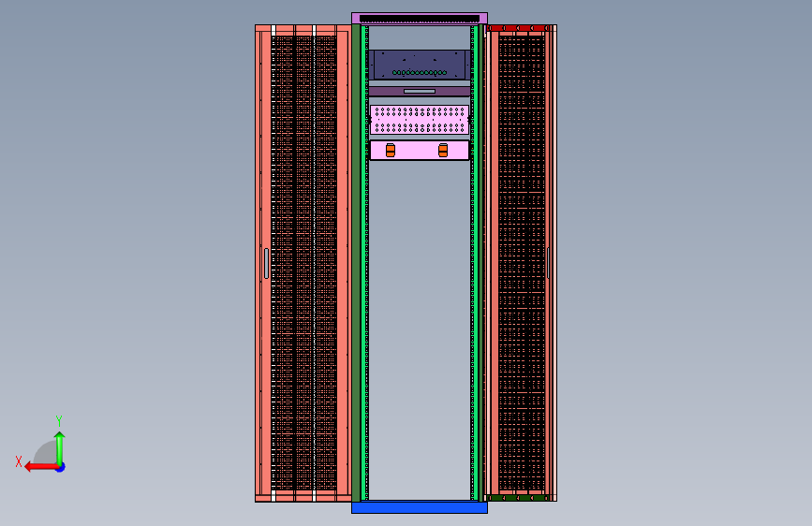Click the handle on the right door
The image size is (812, 526).
pyautogui.click(x=549, y=263)
